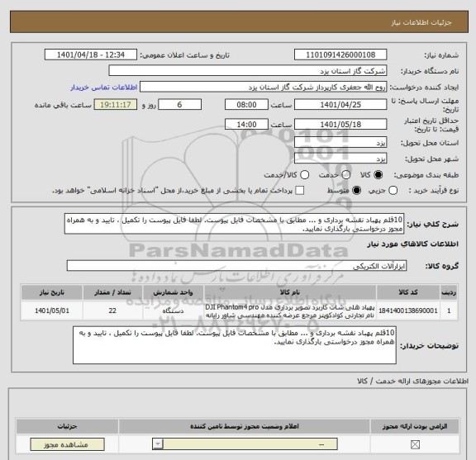Click the نام کالا column header

pyautogui.click(x=290, y=292)
